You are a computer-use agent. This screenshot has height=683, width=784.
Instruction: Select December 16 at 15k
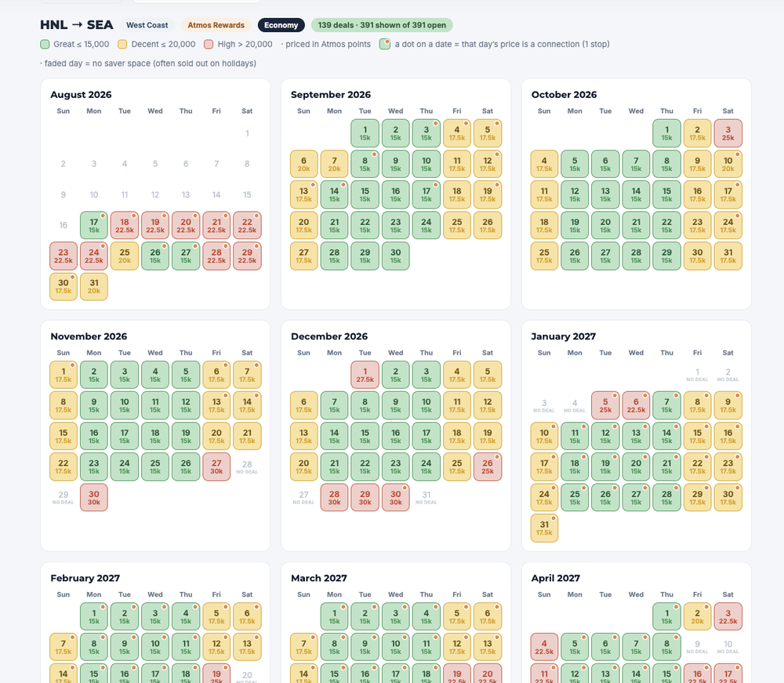tap(395, 436)
